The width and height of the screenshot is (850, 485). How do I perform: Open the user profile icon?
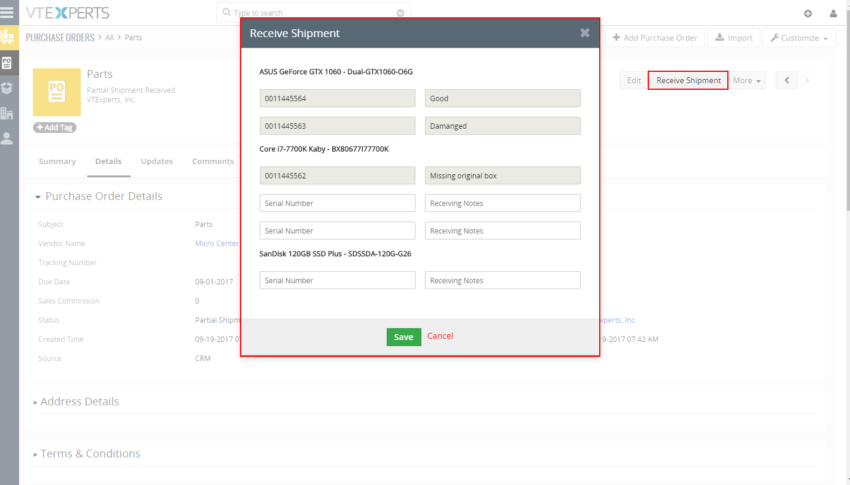point(833,14)
